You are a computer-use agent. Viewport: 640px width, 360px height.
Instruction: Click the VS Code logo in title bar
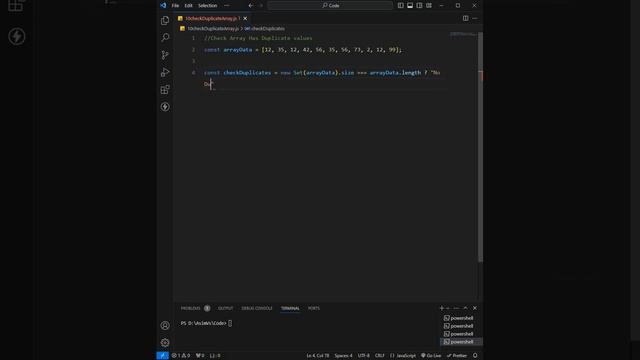coord(163,5)
